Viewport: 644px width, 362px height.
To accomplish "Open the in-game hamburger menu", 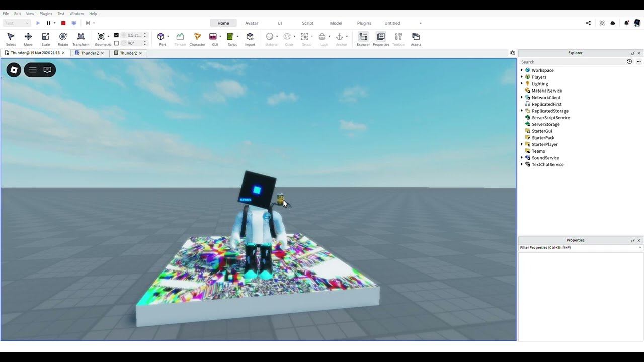I will (x=33, y=70).
